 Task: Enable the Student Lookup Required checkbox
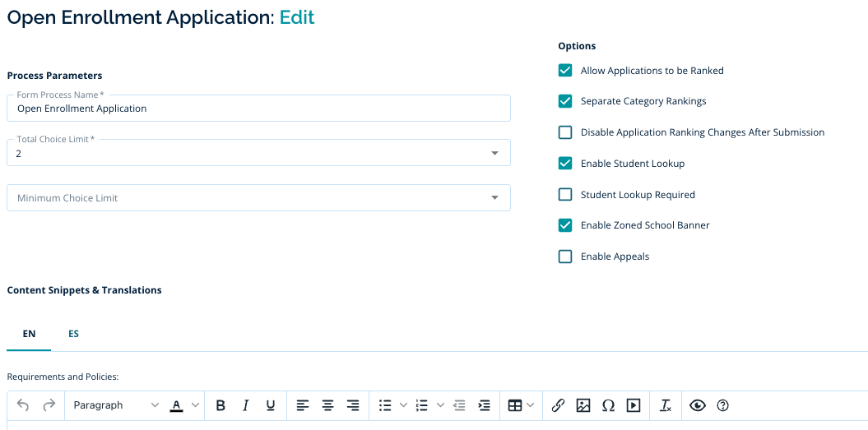(565, 195)
